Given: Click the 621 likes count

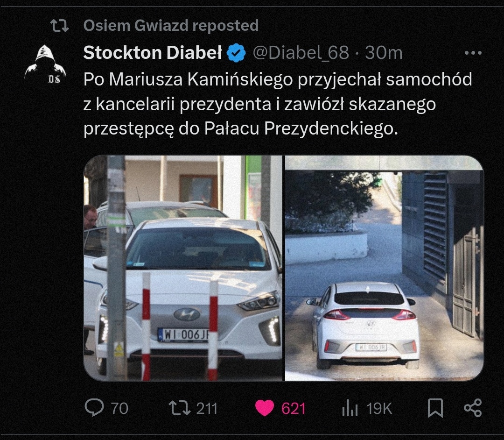Looking at the screenshot, I should (x=293, y=409).
